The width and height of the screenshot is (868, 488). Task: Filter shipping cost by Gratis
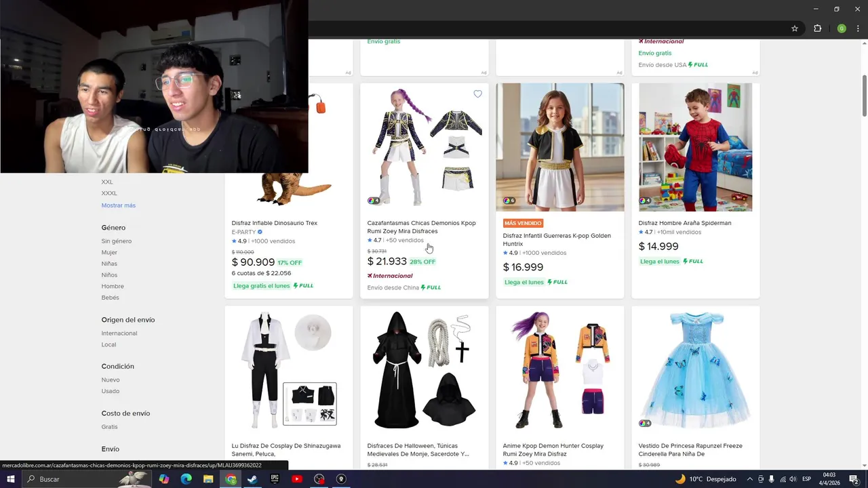coord(109,427)
